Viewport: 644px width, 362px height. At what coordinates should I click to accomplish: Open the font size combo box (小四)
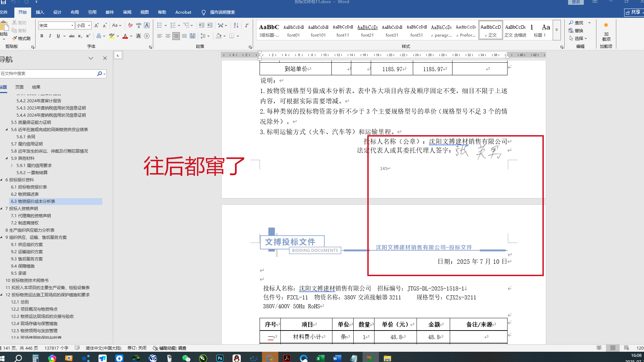click(84, 25)
